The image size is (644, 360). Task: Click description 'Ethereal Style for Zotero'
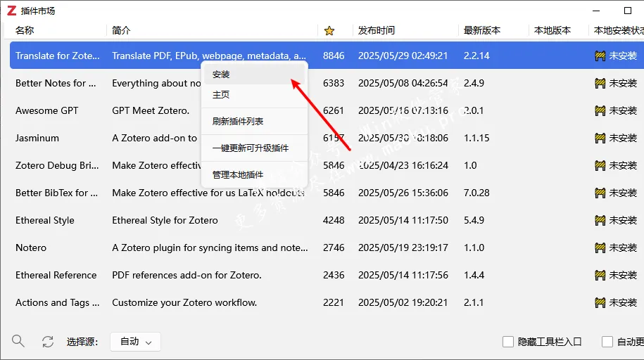point(165,221)
